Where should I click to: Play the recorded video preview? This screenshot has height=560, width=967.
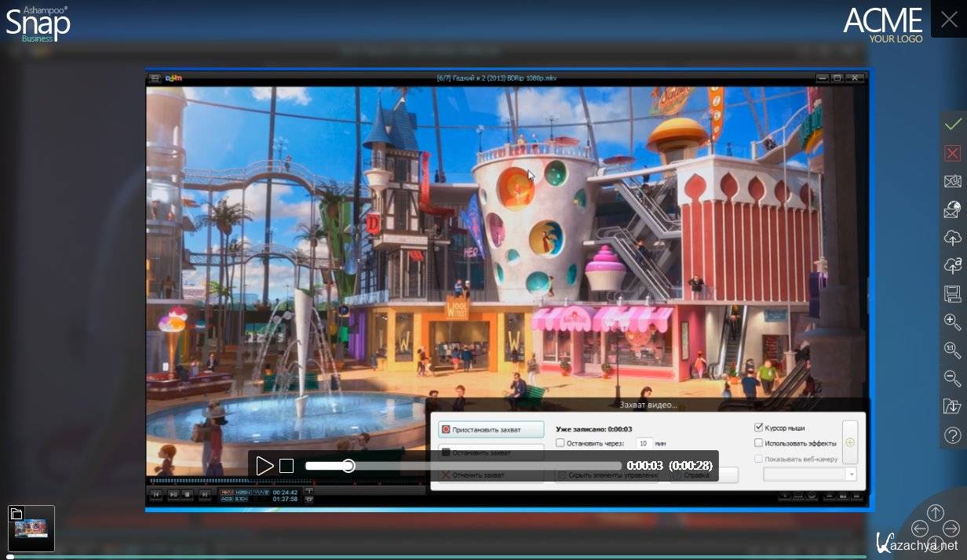(x=265, y=466)
